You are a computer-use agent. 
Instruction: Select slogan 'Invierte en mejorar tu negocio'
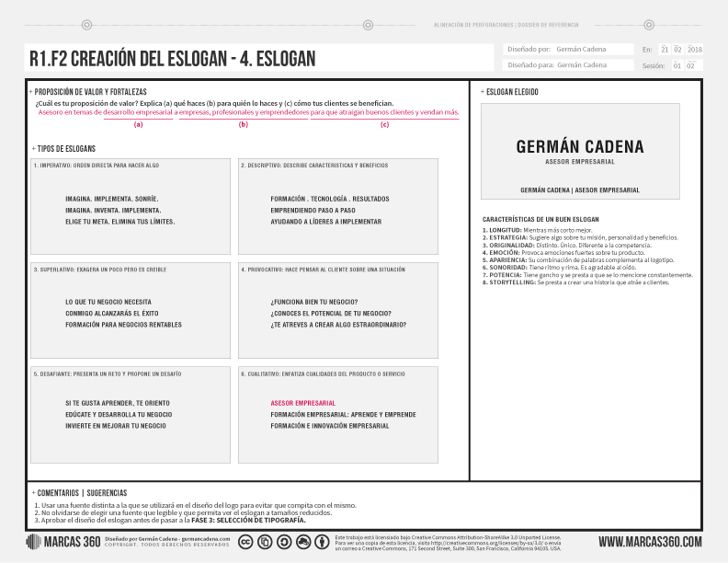116,426
